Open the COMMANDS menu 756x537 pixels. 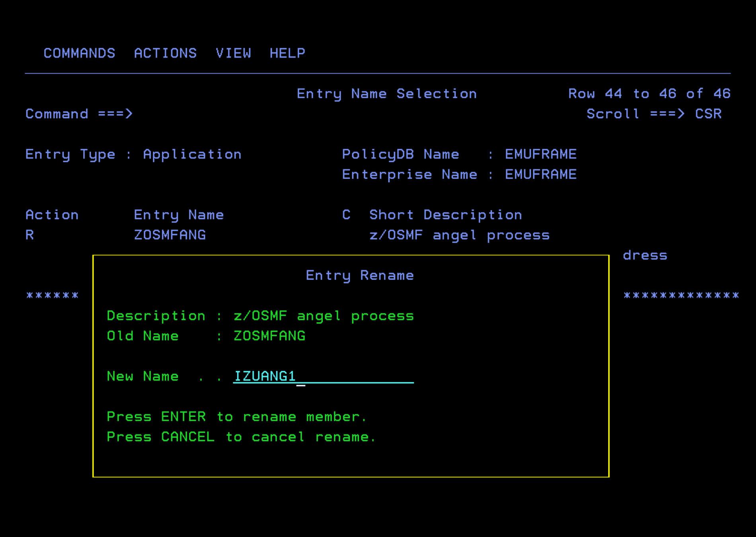tap(79, 53)
